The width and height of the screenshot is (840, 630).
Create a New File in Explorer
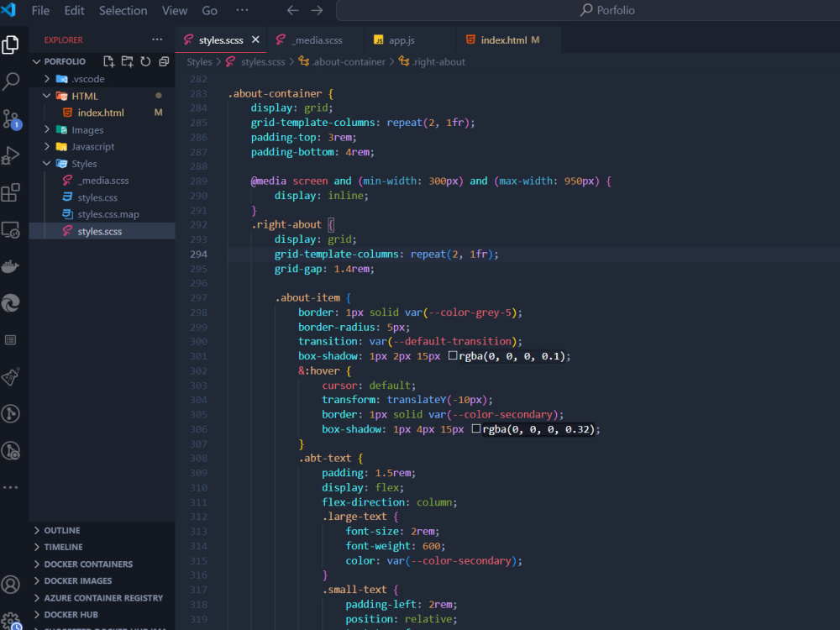click(x=108, y=60)
